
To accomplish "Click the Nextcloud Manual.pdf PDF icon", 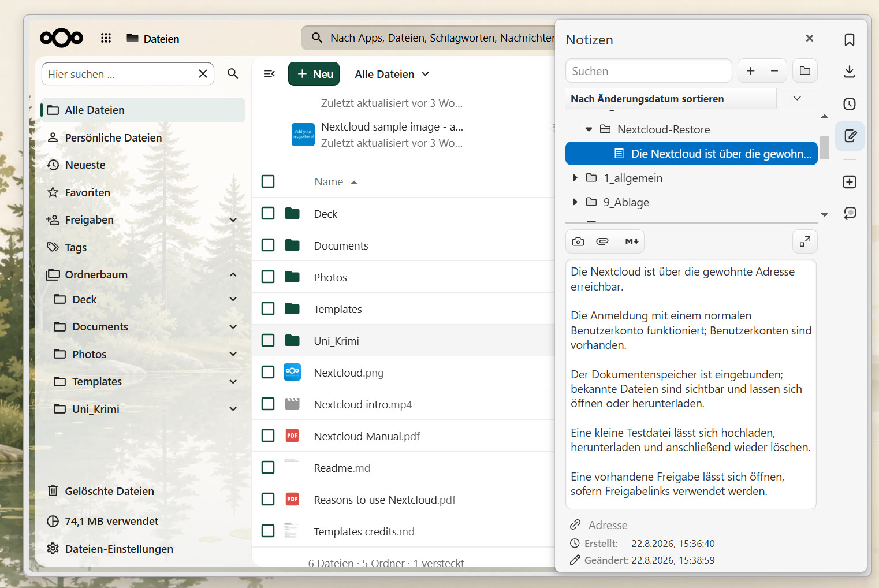I will point(292,436).
